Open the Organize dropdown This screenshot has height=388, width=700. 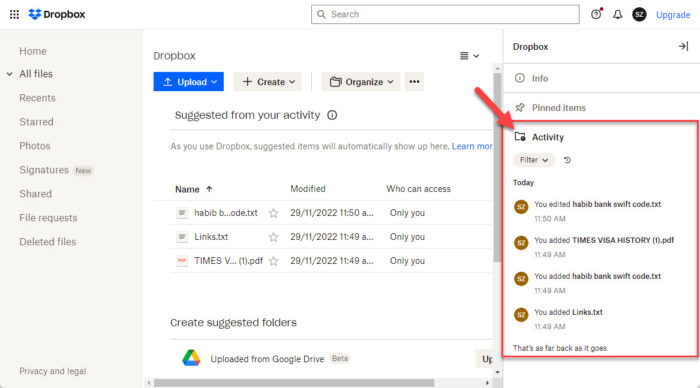click(x=361, y=82)
